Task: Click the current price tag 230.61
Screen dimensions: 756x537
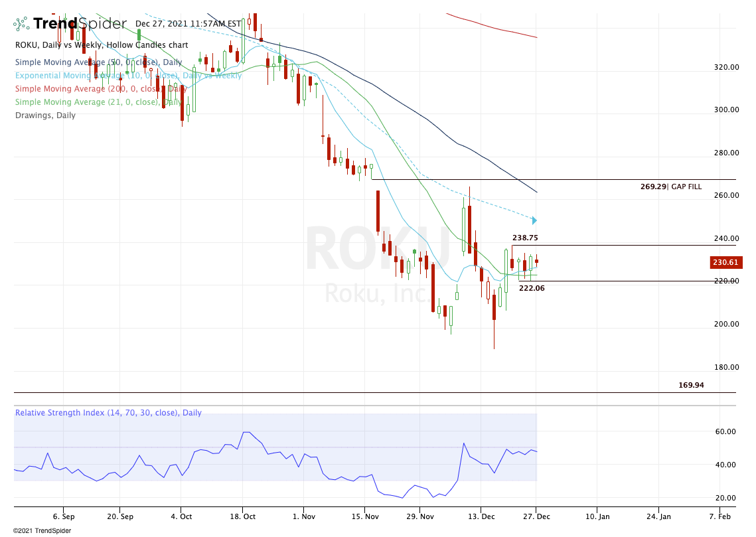Action: click(725, 263)
